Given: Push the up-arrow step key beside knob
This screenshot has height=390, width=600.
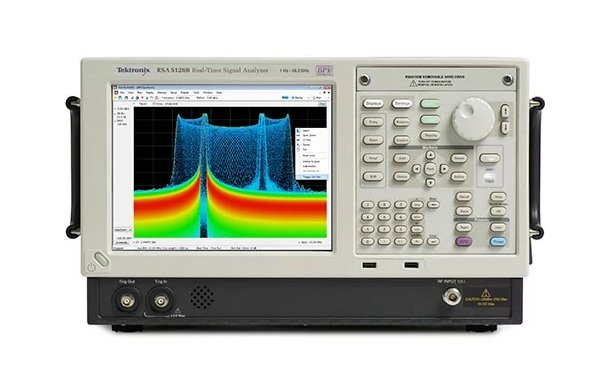Looking at the screenshot, I should 505,112.
